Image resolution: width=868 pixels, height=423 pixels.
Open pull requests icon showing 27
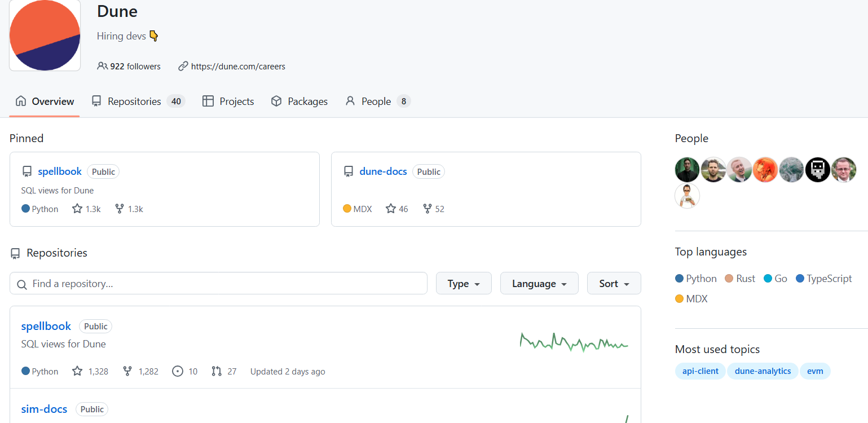coord(217,371)
